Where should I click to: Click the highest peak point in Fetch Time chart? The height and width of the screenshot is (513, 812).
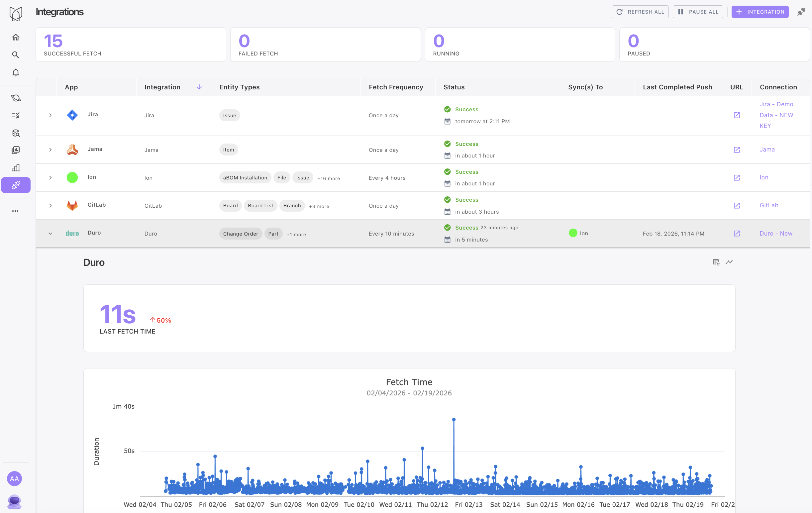click(x=454, y=420)
